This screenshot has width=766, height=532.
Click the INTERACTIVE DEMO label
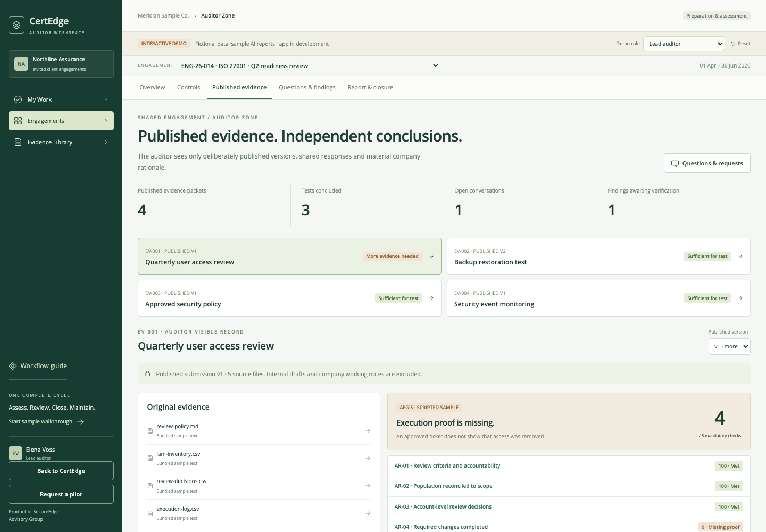pyautogui.click(x=164, y=44)
